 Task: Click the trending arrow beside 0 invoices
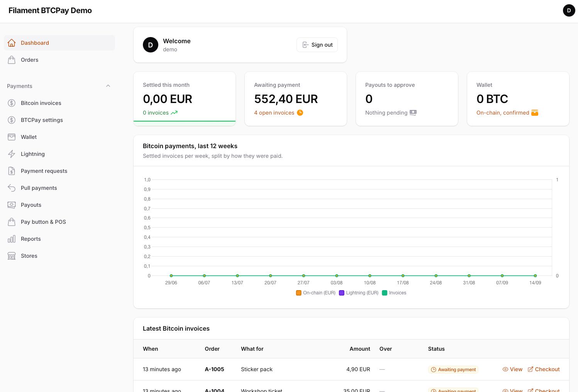[174, 113]
